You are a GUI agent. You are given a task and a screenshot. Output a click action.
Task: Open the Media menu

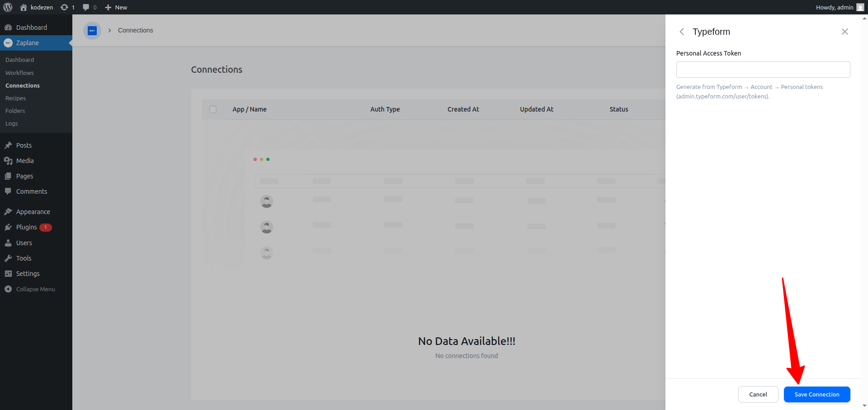coord(36,161)
